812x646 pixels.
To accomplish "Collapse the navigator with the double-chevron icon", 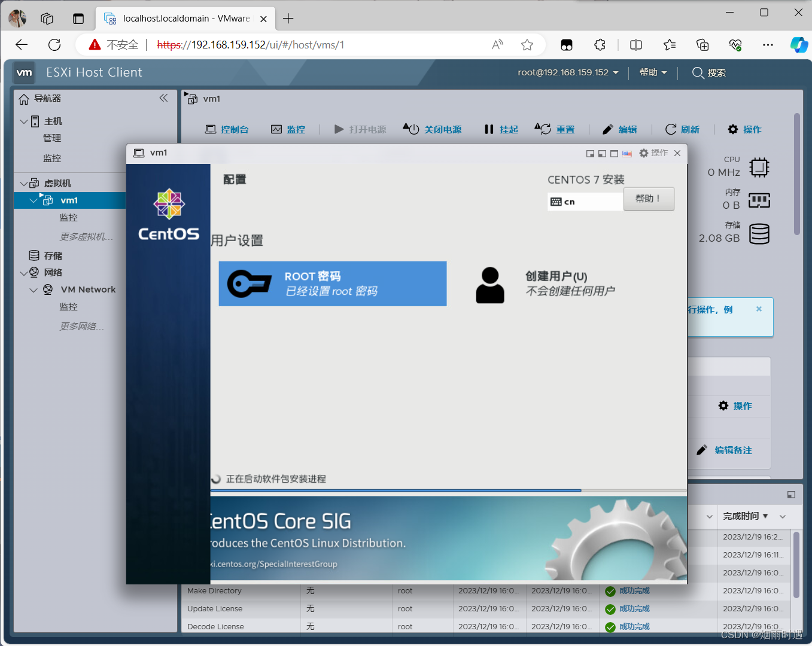I will pos(163,98).
